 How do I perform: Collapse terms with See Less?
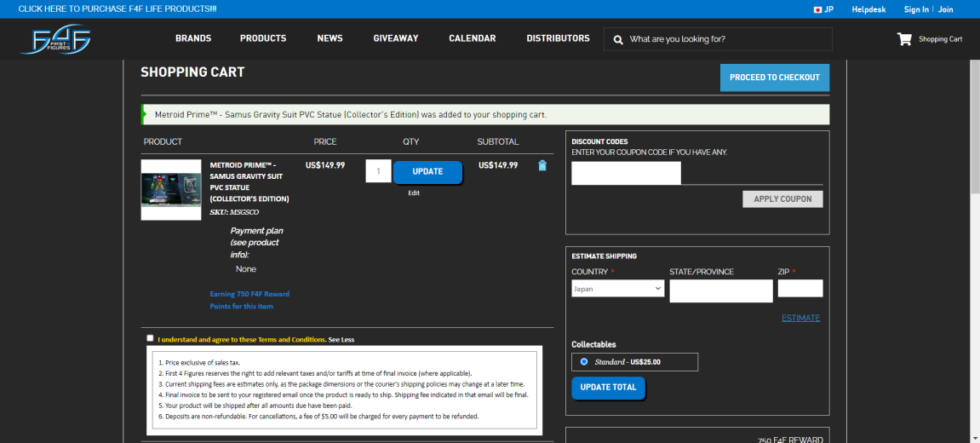click(341, 340)
